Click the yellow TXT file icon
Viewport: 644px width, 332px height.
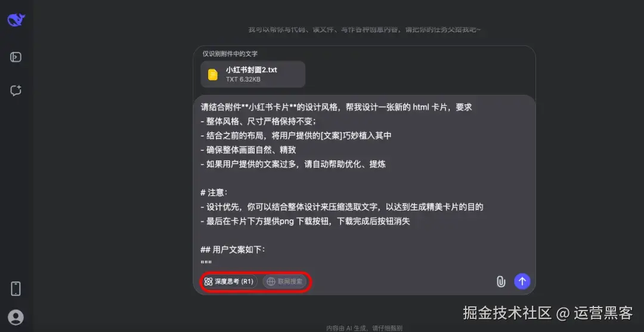(213, 75)
